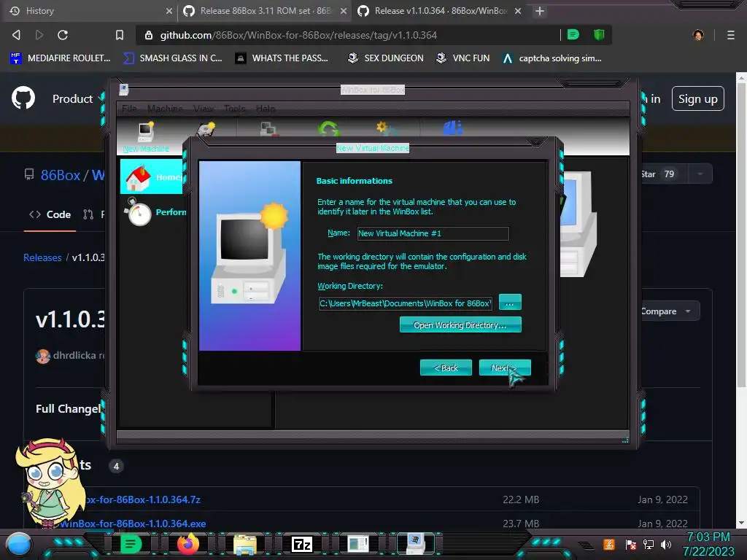Open the Releases breadcrumb link
The image size is (747, 560).
[42, 257]
